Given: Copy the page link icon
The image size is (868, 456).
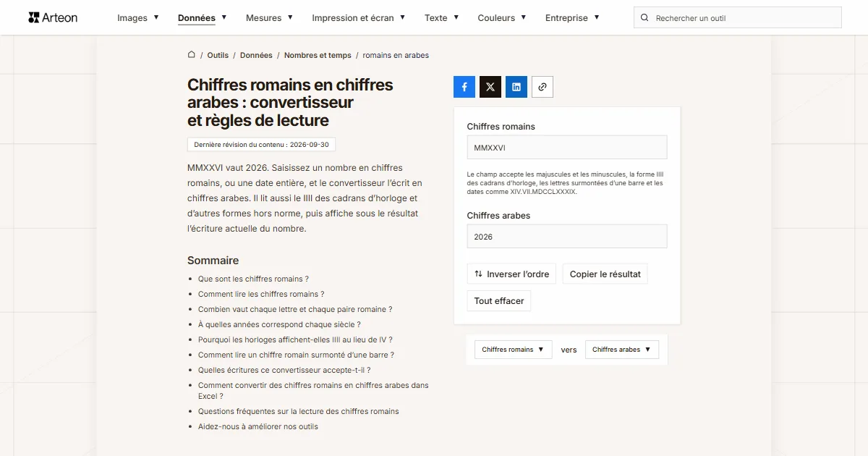Looking at the screenshot, I should [x=542, y=87].
